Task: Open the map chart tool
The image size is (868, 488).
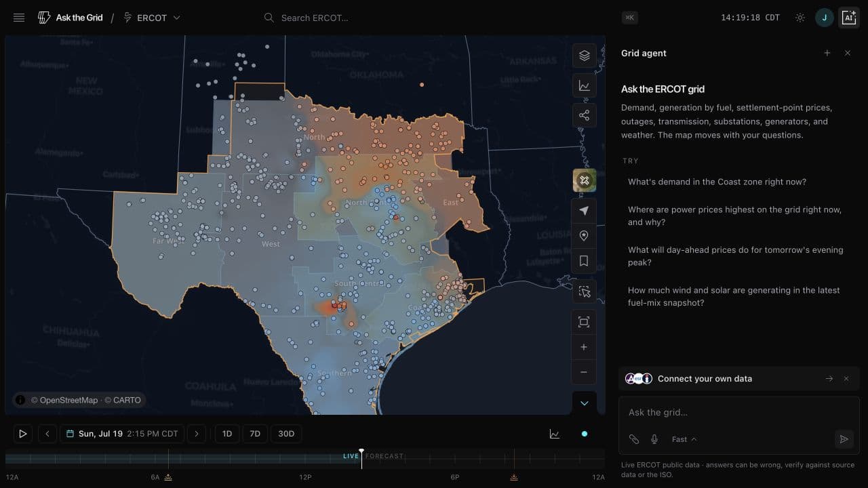Action: (x=584, y=85)
